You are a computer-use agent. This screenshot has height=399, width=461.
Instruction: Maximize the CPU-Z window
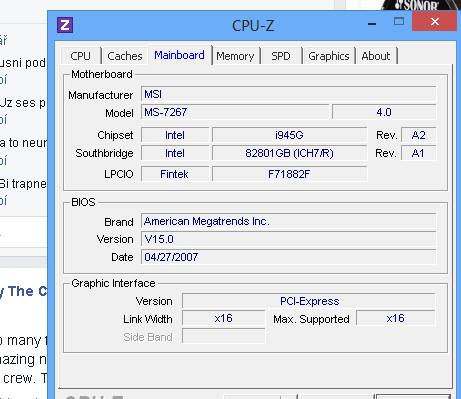[399, 22]
